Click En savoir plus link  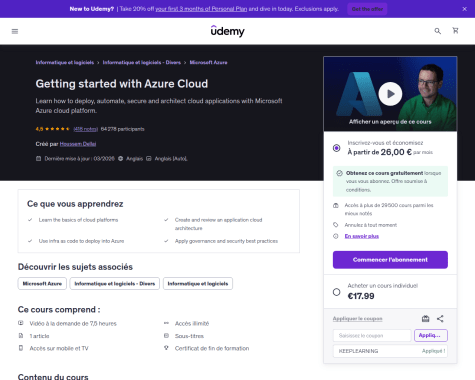pos(362,236)
